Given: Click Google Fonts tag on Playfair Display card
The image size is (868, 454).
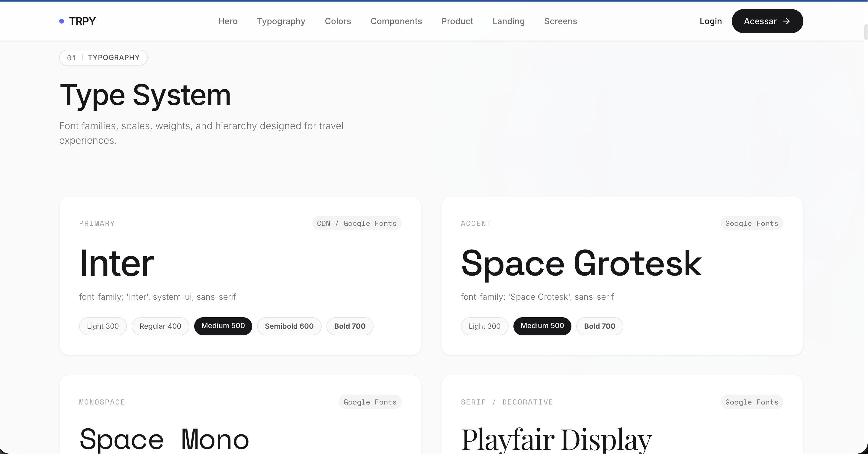Looking at the screenshot, I should pos(752,402).
